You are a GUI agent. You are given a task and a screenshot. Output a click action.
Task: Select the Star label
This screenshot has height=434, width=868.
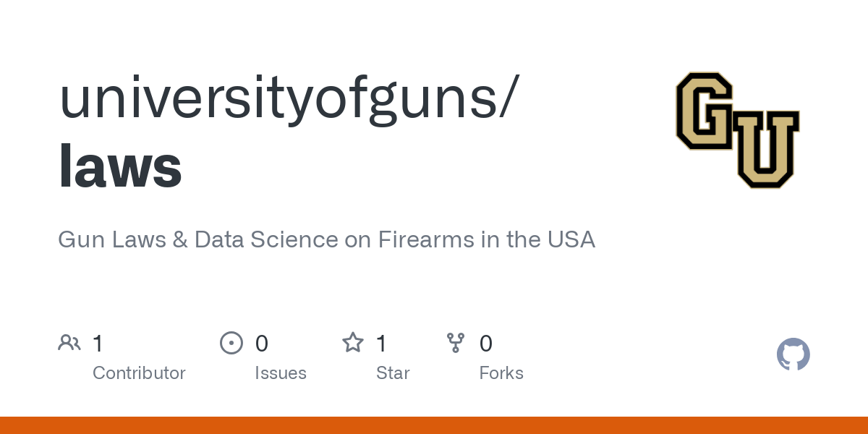pos(393,373)
